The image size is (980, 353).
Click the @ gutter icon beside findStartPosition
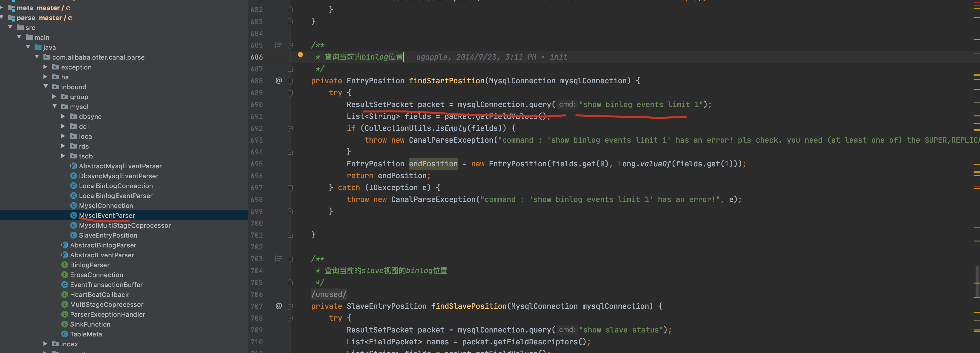coord(279,81)
